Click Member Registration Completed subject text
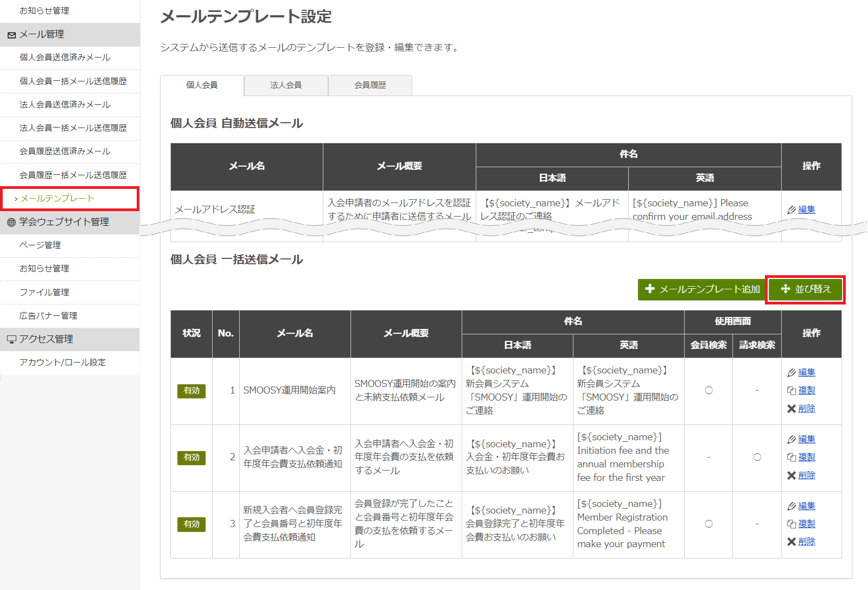The height and width of the screenshot is (590, 868). click(622, 524)
